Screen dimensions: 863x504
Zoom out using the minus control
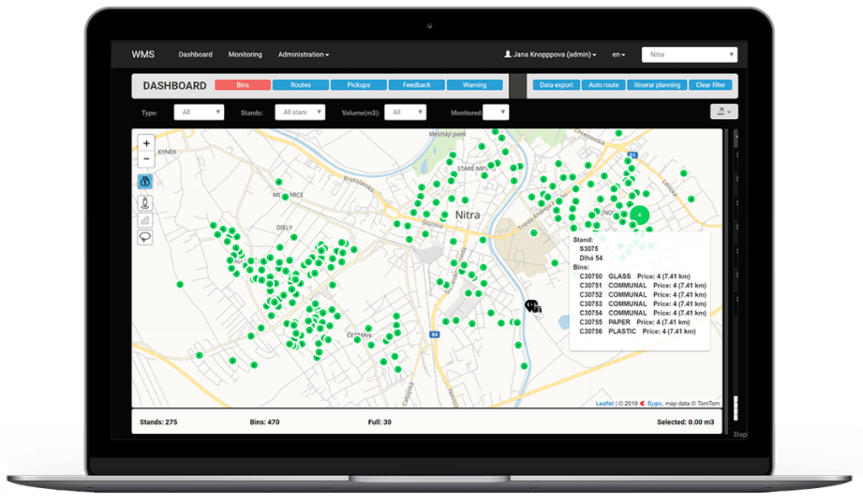pos(145,159)
